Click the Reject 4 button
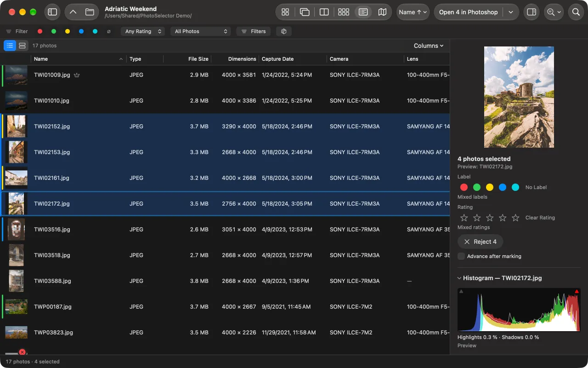This screenshot has width=588, height=368. click(x=480, y=241)
